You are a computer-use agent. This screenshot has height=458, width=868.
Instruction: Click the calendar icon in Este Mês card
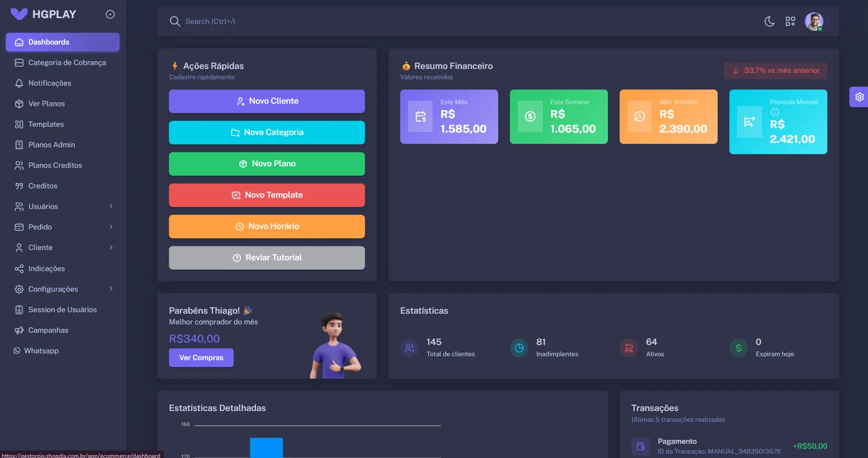(x=421, y=116)
